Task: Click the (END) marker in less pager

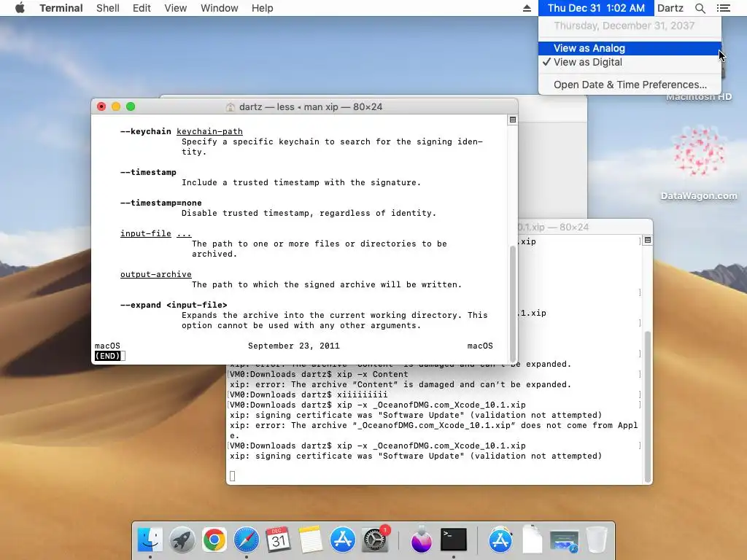Action: [x=108, y=356]
